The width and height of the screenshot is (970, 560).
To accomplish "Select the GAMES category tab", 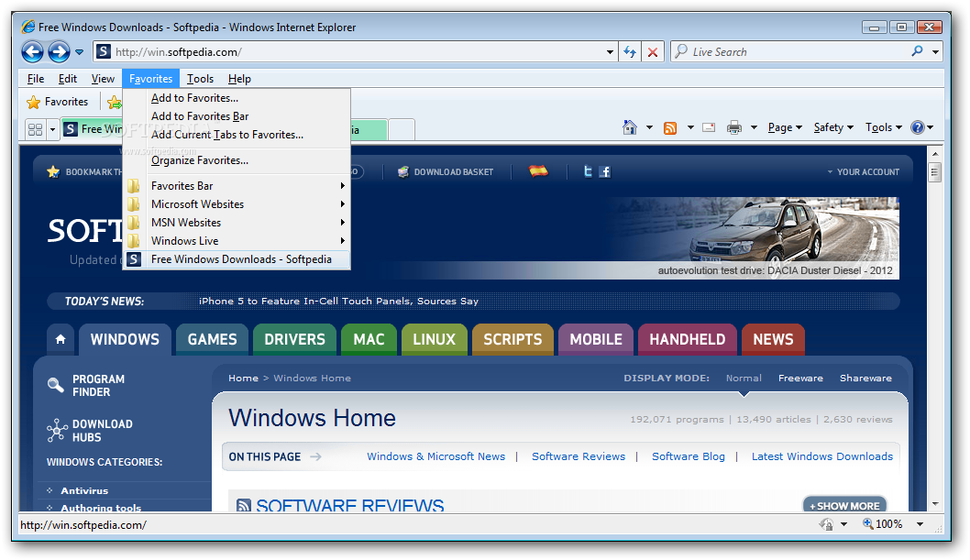I will click(212, 339).
